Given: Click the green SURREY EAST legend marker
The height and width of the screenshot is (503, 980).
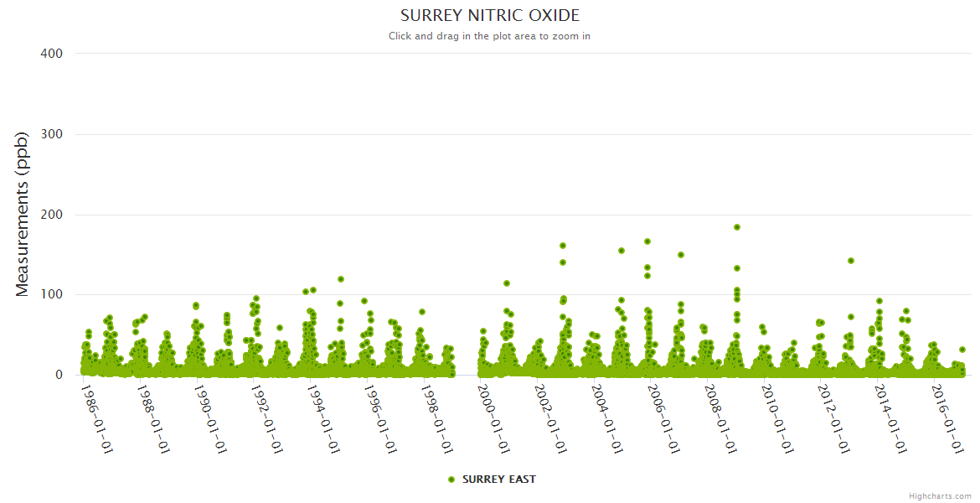Looking at the screenshot, I should (451, 480).
